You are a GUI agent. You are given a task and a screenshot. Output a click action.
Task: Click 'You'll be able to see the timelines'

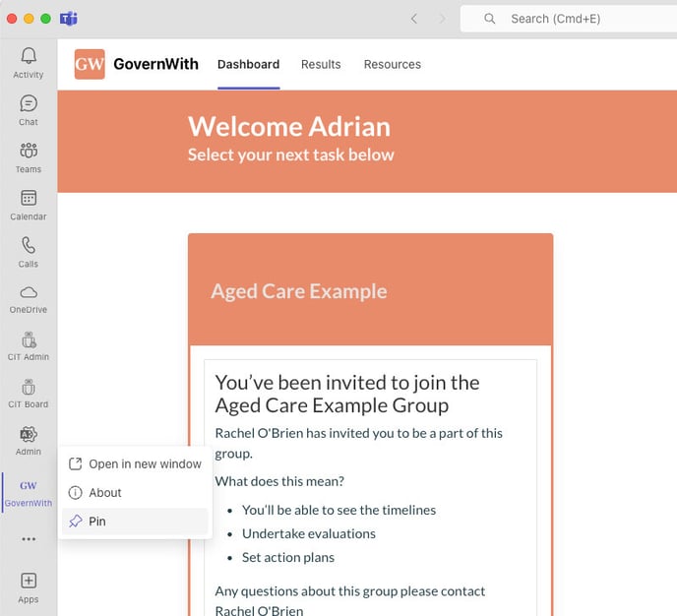click(x=338, y=511)
